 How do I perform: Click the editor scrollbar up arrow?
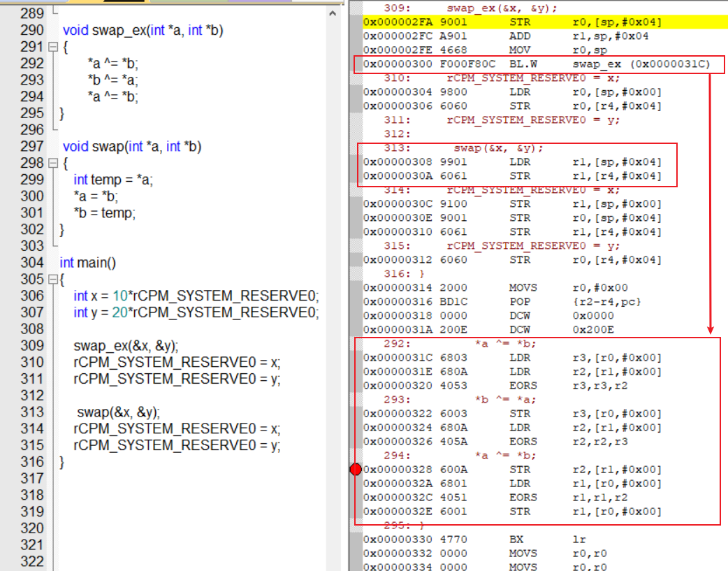tap(333, 13)
